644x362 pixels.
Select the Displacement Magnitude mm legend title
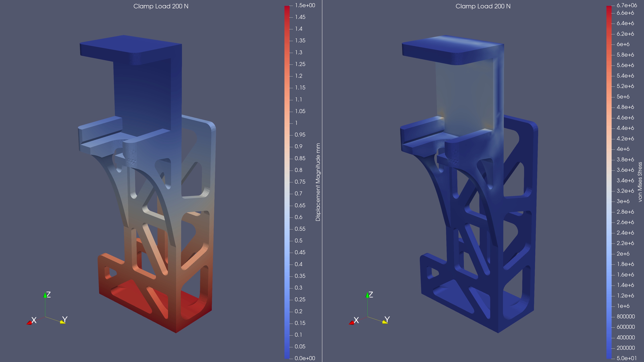(x=318, y=182)
